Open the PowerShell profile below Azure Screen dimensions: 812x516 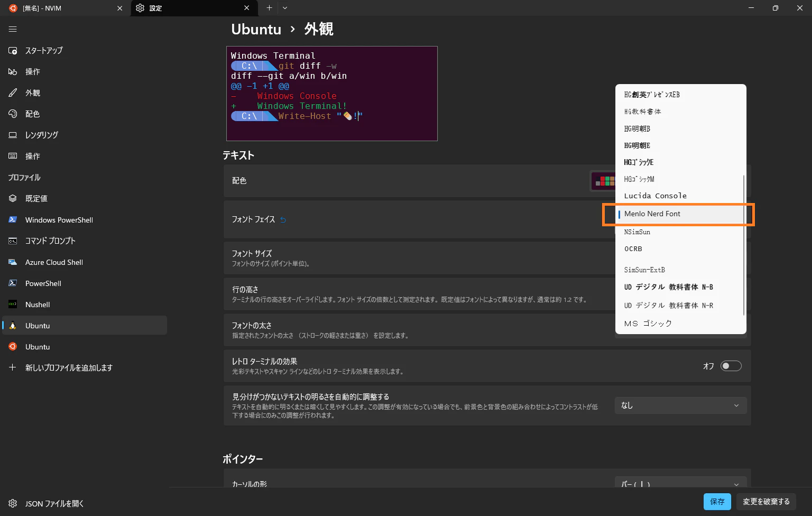click(85, 283)
